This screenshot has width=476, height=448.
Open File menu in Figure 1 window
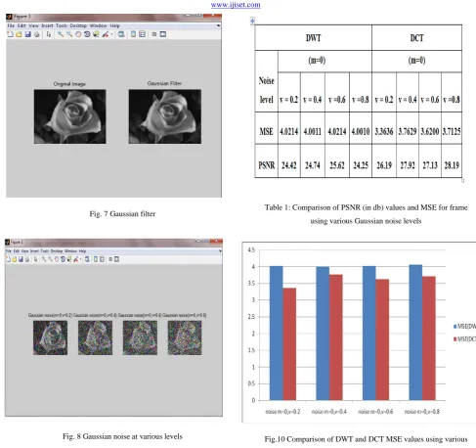[x=9, y=251]
